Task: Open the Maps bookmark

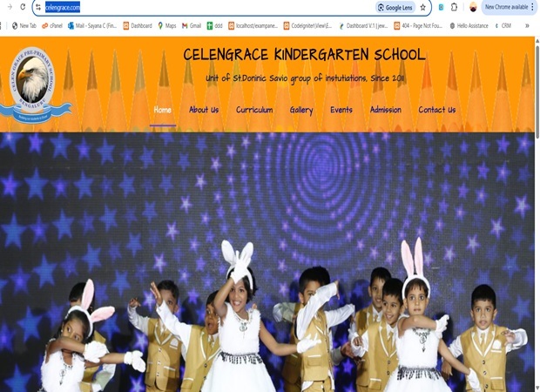Action: 165,26
